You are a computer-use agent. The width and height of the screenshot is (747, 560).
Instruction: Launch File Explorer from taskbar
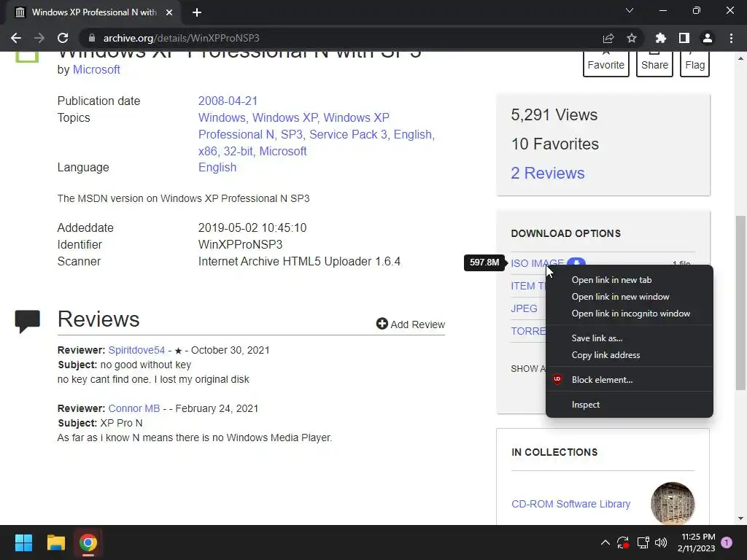pos(55,542)
